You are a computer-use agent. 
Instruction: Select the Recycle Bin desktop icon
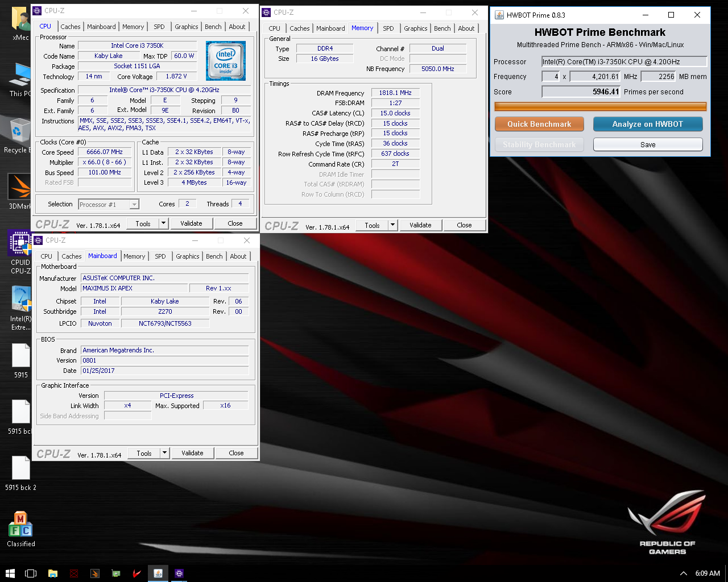point(19,135)
